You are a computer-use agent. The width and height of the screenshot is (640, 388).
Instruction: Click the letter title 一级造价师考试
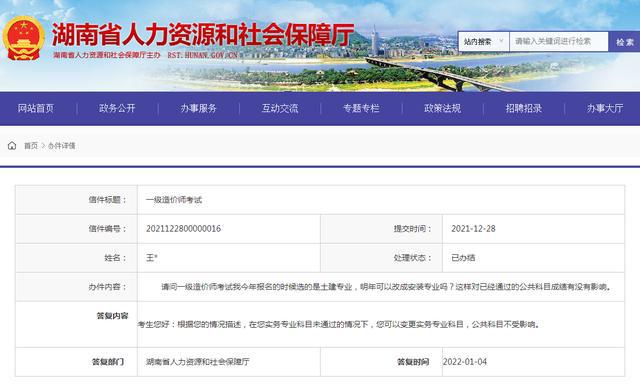coord(174,200)
